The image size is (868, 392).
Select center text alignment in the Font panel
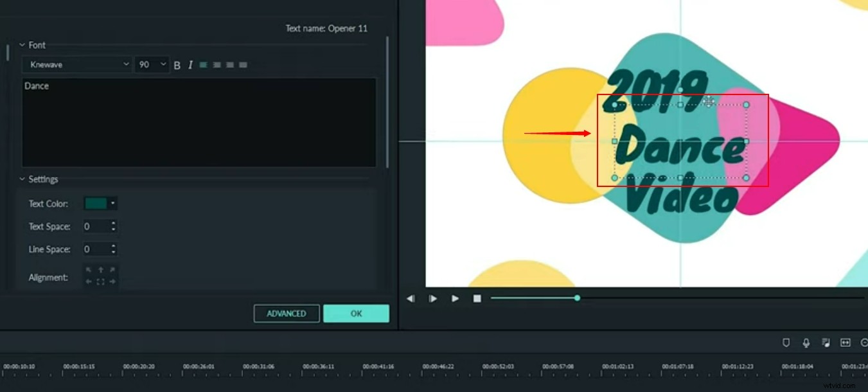[217, 65]
